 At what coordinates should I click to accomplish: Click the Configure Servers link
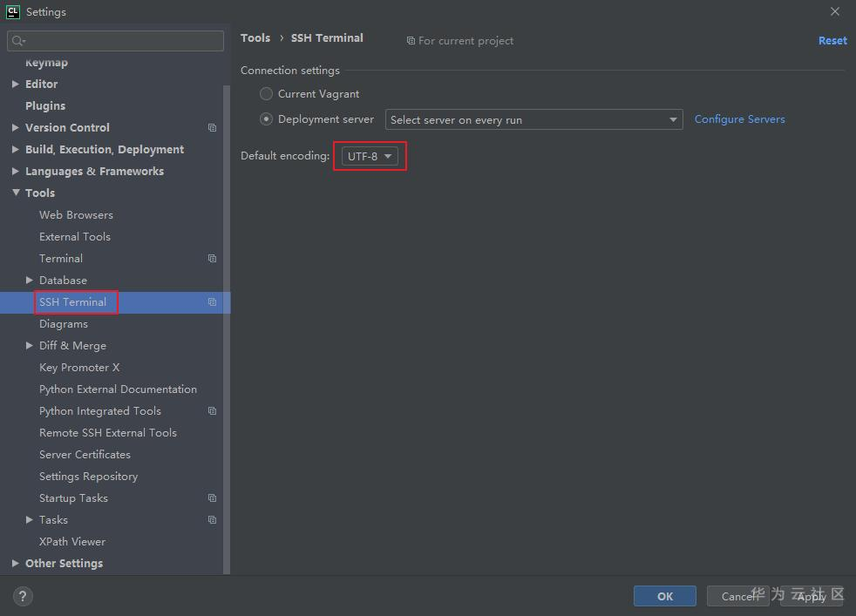click(739, 119)
